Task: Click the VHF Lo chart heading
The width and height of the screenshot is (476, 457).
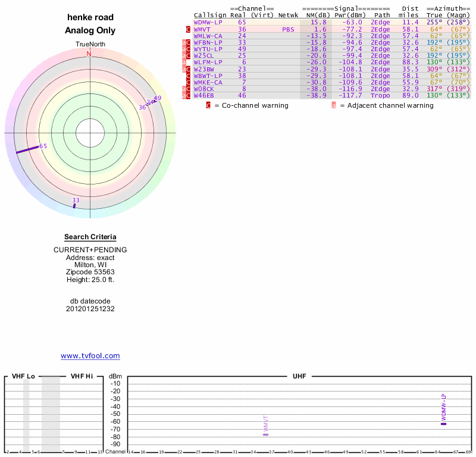Action: 23,376
